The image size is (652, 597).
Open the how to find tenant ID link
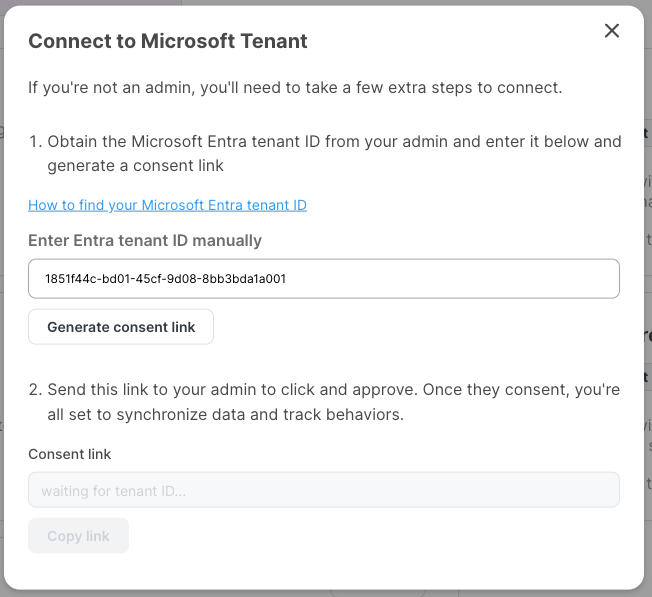[x=167, y=205]
